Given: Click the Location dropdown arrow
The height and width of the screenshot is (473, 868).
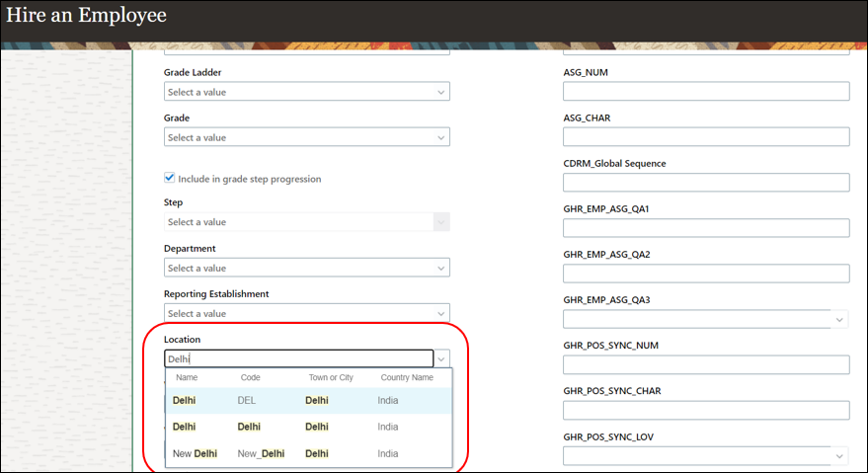Looking at the screenshot, I should click(x=442, y=359).
